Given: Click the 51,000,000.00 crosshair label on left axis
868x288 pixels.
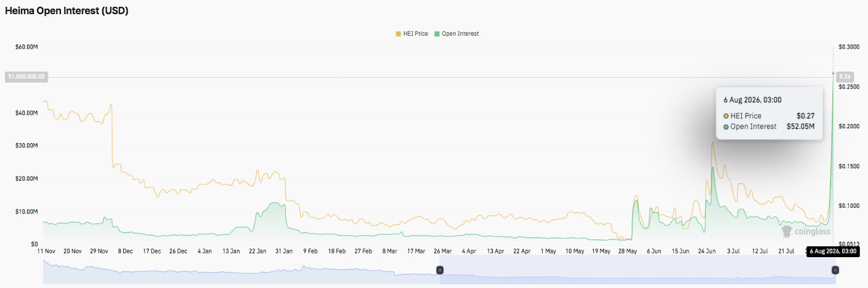Looking at the screenshot, I should [x=27, y=76].
